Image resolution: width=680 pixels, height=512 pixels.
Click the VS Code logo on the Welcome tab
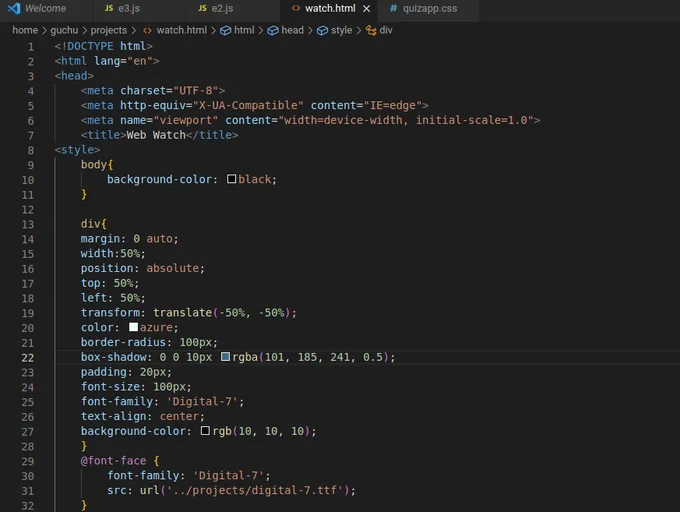[14, 8]
